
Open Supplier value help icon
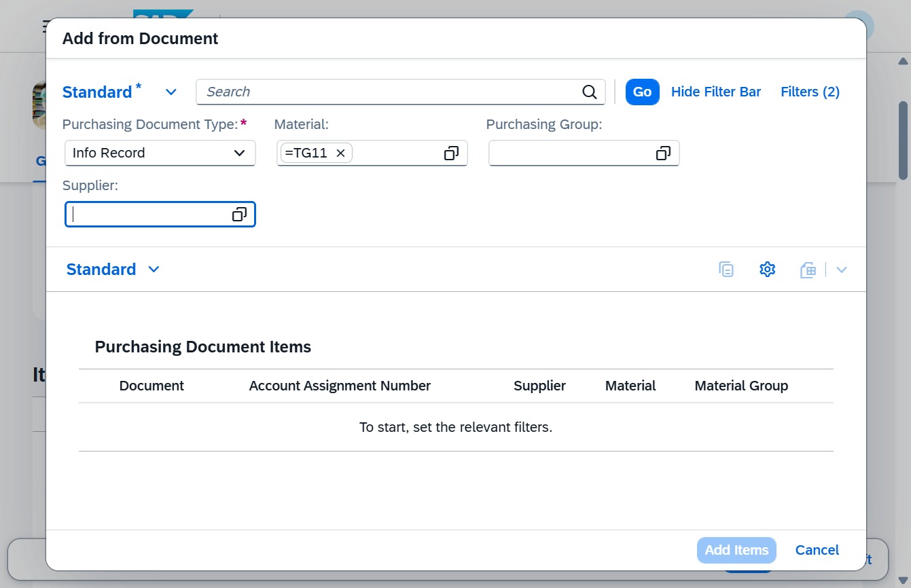click(239, 215)
